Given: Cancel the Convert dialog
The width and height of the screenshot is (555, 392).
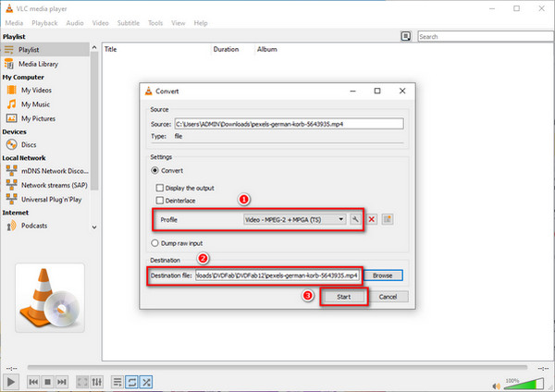Looking at the screenshot, I should pos(388,297).
